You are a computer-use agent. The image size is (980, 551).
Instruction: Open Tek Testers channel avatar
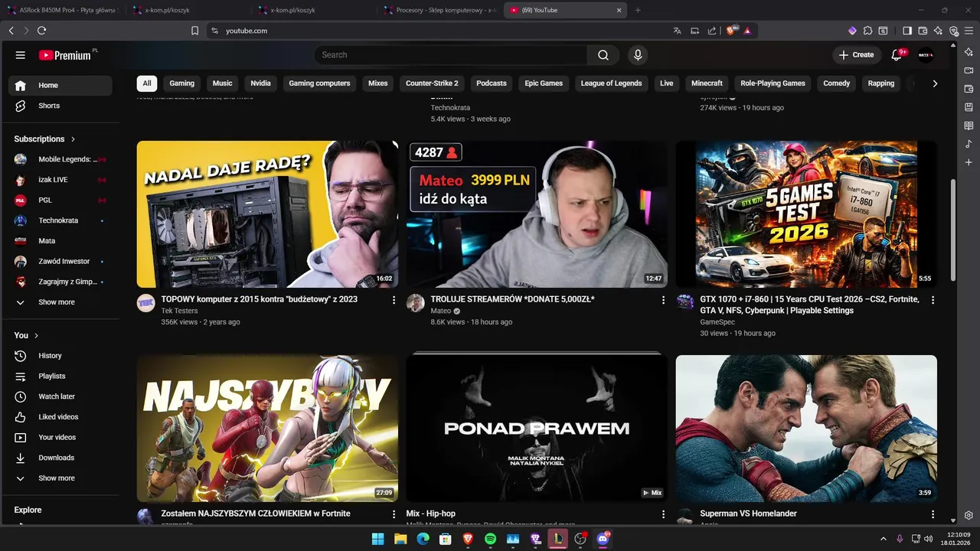146,302
